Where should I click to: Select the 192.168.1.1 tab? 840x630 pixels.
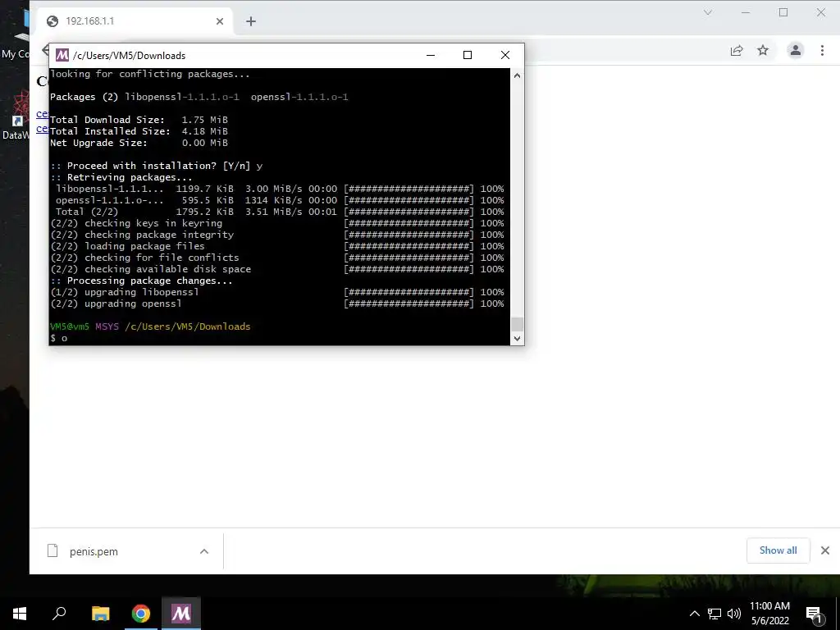point(135,21)
